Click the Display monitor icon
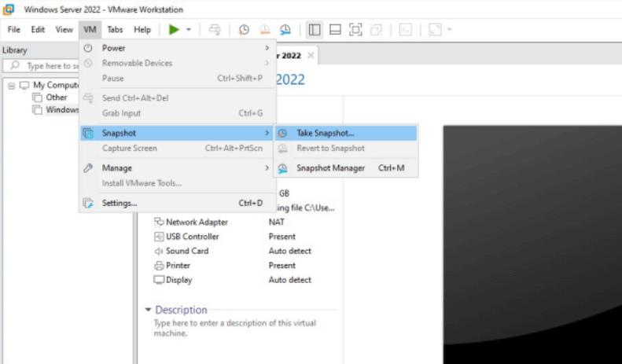 pyautogui.click(x=159, y=280)
